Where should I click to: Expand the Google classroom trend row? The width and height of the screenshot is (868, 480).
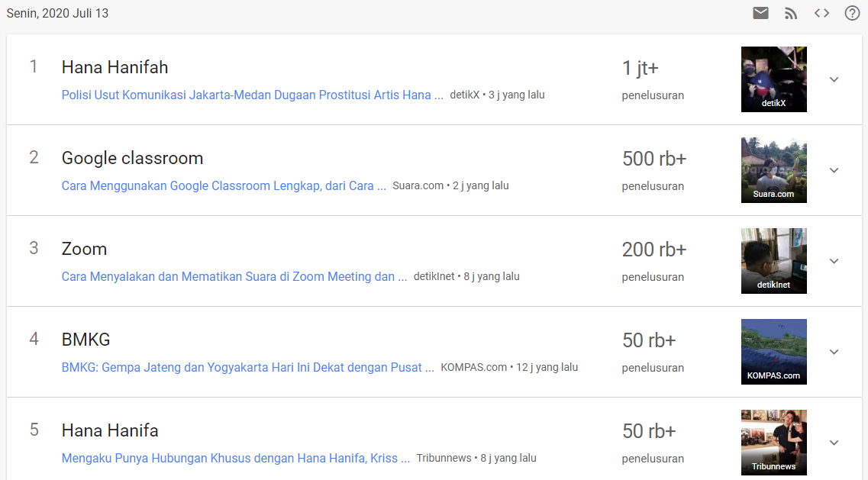point(834,170)
